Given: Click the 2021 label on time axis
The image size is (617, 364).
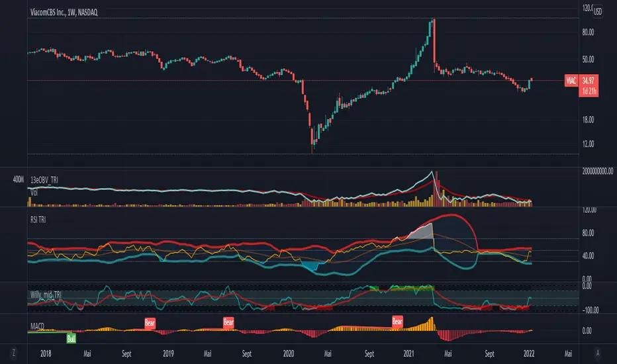Looking at the screenshot, I should (408, 353).
